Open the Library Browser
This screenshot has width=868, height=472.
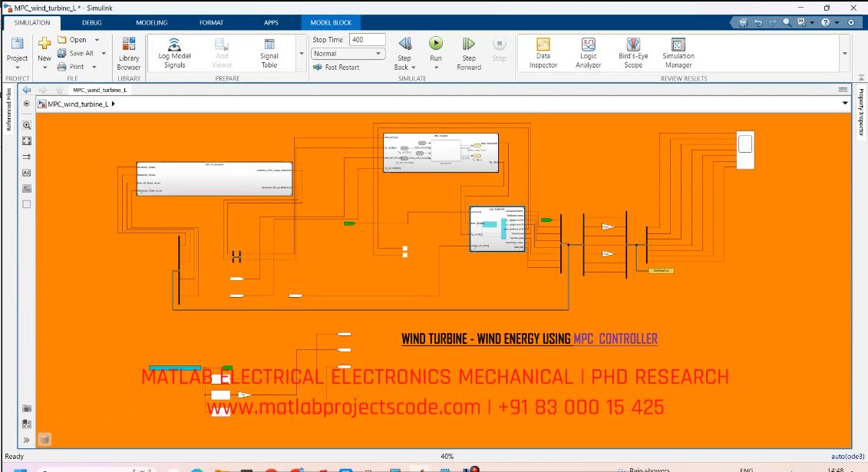click(x=129, y=45)
